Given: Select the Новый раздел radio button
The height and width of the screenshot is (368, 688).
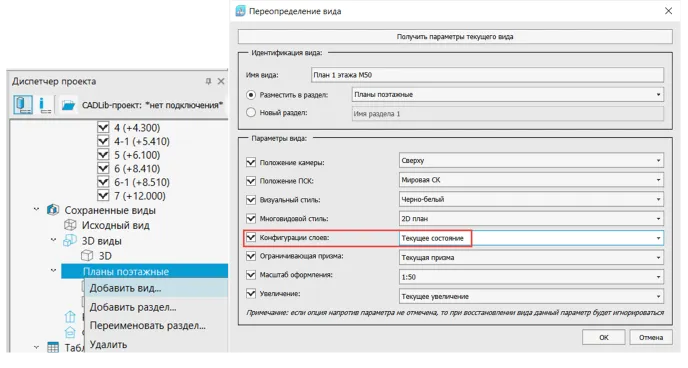Looking at the screenshot, I should point(251,113).
